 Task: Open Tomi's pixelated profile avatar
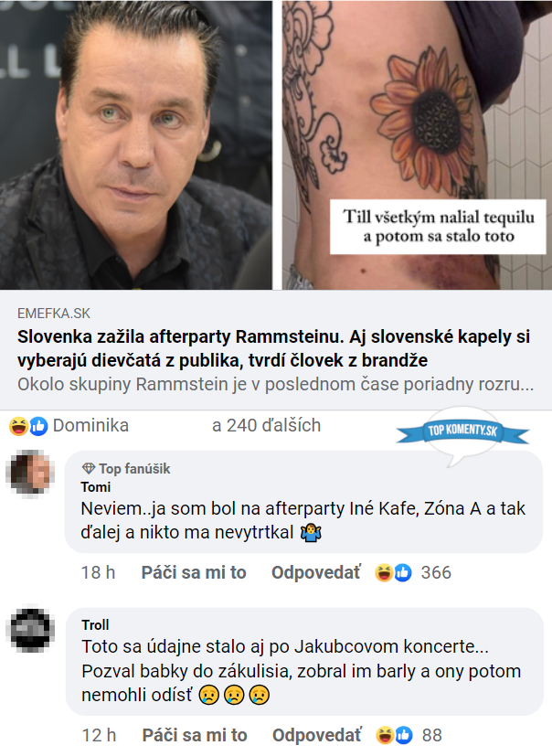pyautogui.click(x=30, y=473)
